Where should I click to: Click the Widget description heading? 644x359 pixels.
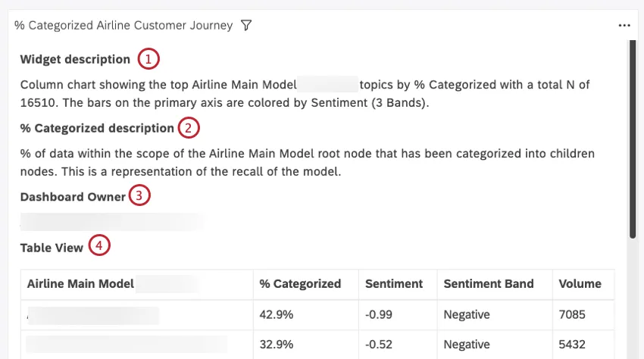pyautogui.click(x=75, y=59)
